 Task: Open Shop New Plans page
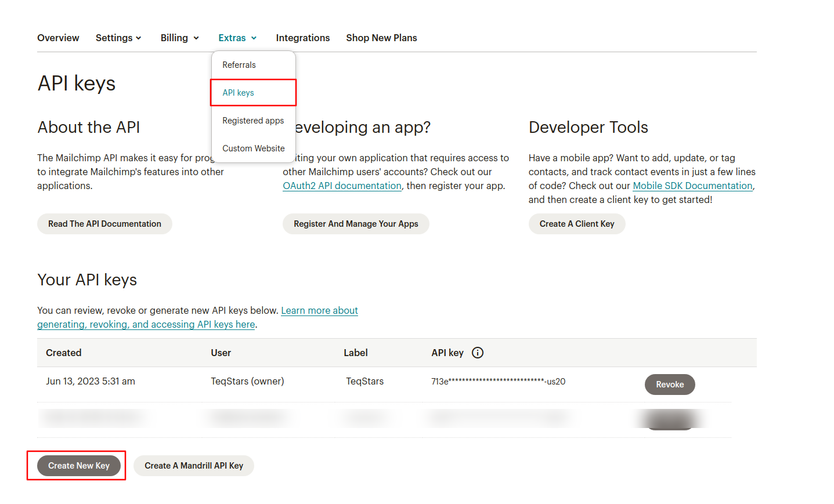381,38
